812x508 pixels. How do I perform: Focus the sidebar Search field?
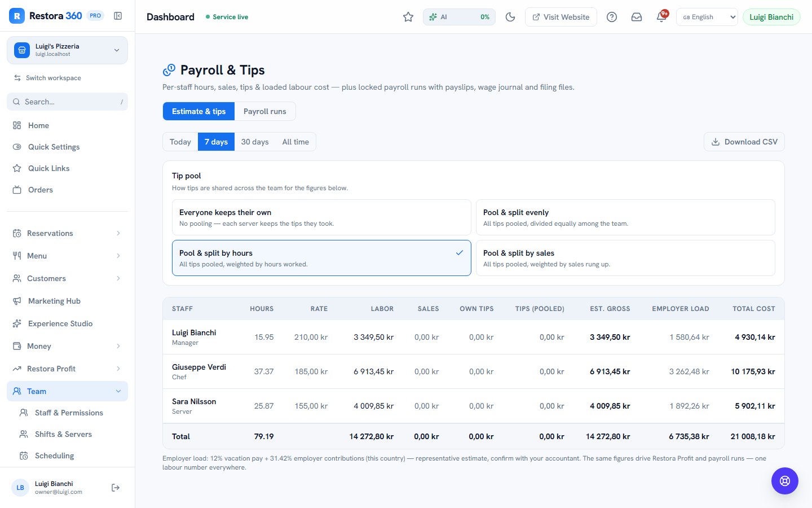coord(68,102)
